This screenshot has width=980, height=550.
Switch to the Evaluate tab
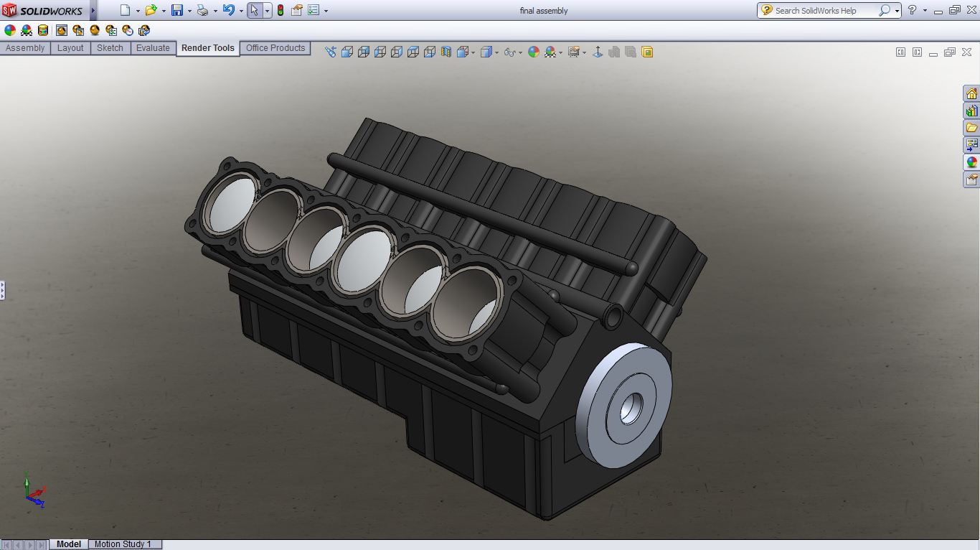[153, 48]
